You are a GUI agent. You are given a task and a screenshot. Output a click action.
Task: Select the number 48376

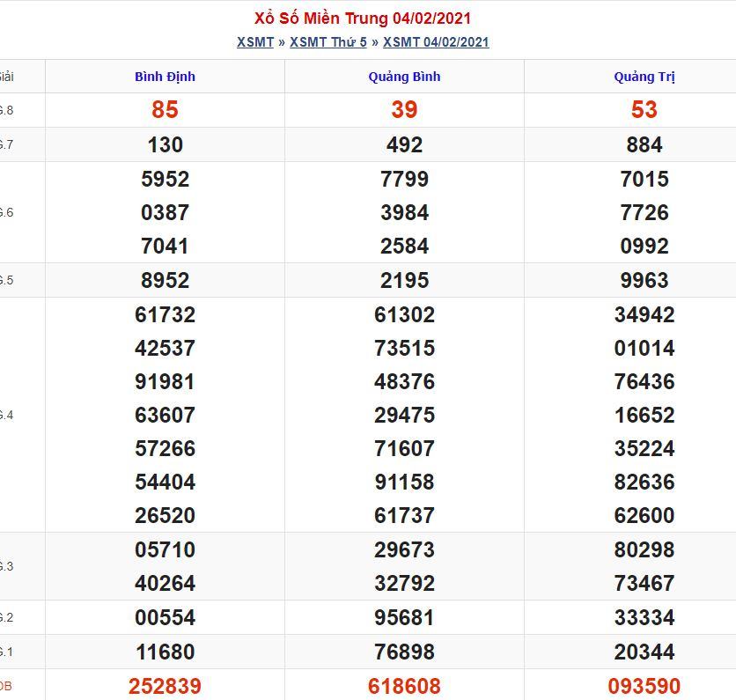(404, 381)
